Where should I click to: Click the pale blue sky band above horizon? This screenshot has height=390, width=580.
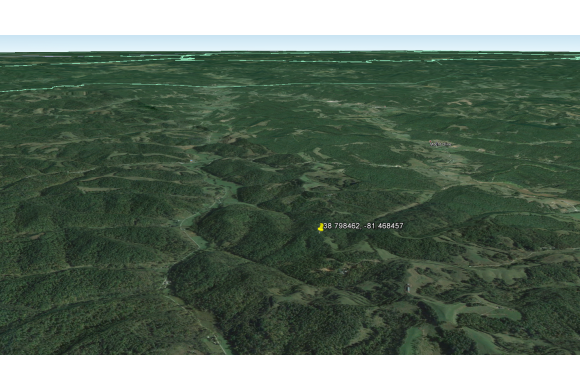(290, 43)
